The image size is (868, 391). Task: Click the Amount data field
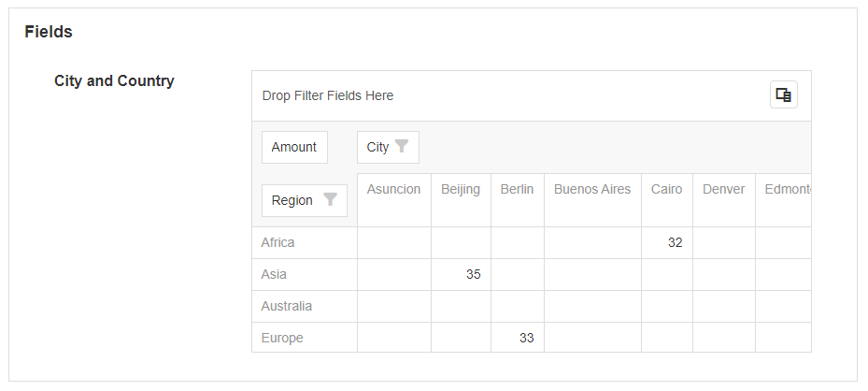(x=294, y=147)
